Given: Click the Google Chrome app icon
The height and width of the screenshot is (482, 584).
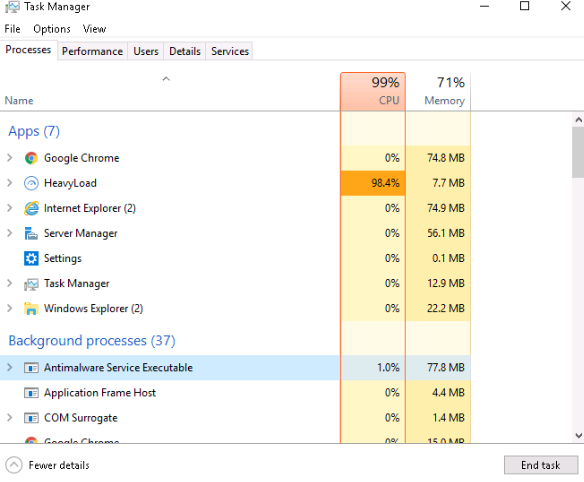Looking at the screenshot, I should (x=31, y=158).
